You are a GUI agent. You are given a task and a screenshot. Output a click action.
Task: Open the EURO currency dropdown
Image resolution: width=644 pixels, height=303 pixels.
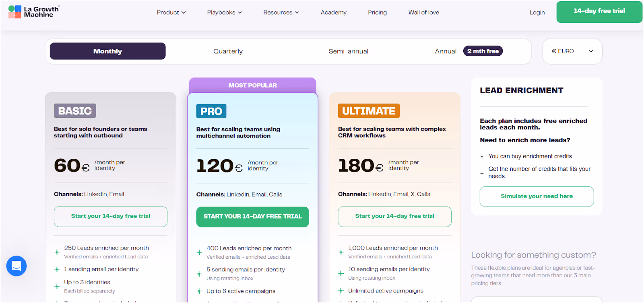coord(572,51)
